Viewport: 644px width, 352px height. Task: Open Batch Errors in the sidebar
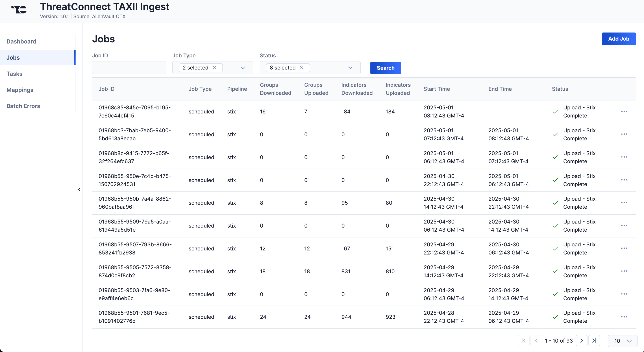coord(23,106)
